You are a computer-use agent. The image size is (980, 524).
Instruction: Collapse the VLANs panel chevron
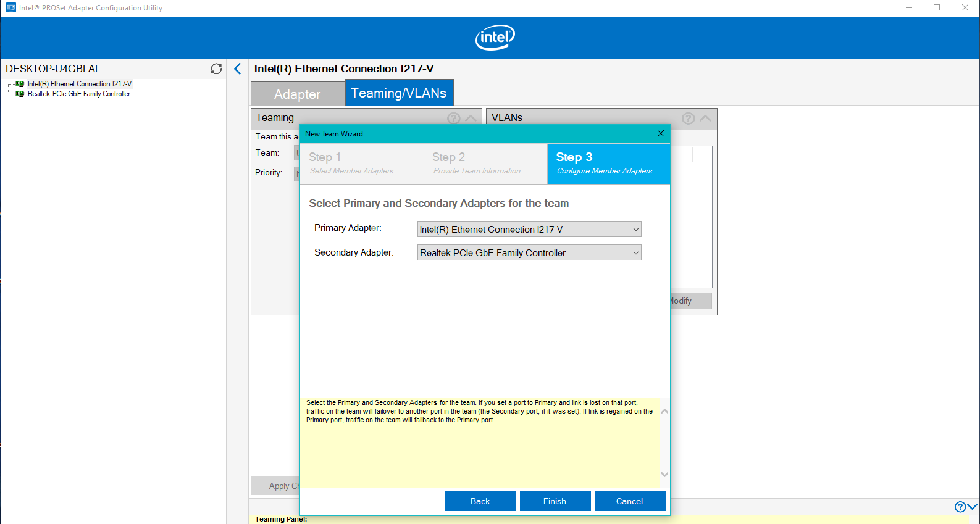pos(705,118)
